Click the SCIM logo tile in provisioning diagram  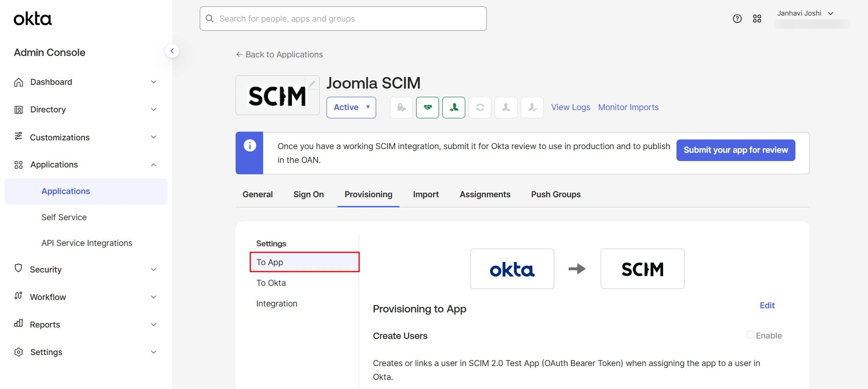[x=643, y=269]
